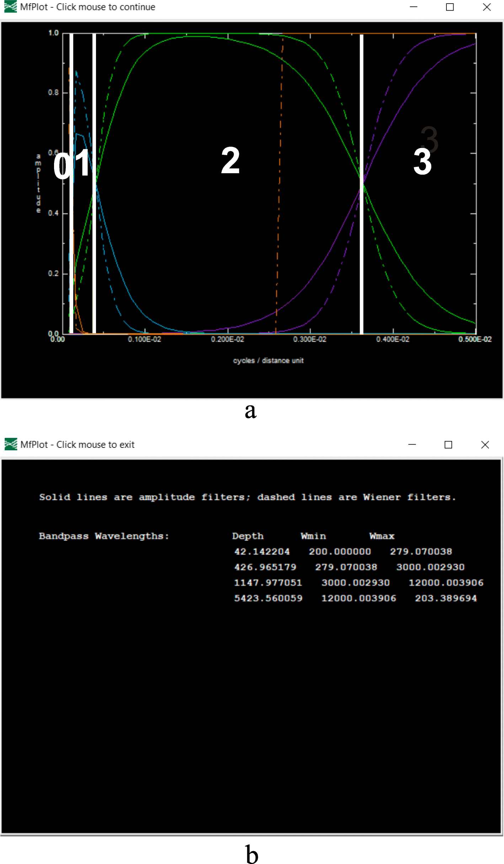Maximize the 'Click mouse to exit' window
Image resolution: width=504 pixels, height=864 pixels.
coord(448,445)
